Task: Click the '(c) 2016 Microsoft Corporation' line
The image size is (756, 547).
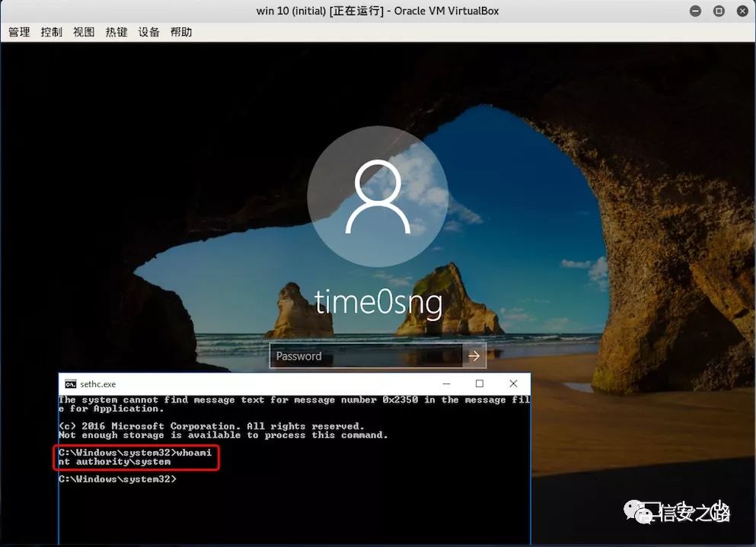Action: coord(211,426)
